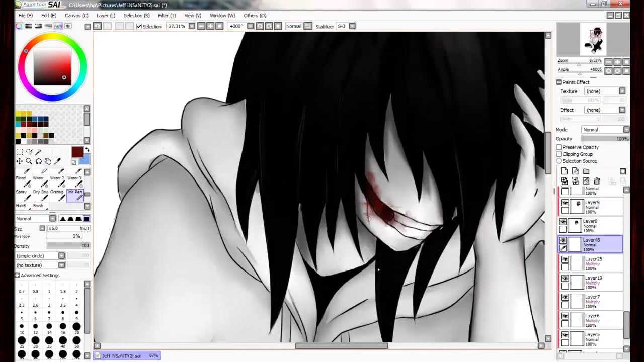Create a new linework layer
Image resolution: width=644 pixels, height=362 pixels.
pyautogui.click(x=575, y=171)
